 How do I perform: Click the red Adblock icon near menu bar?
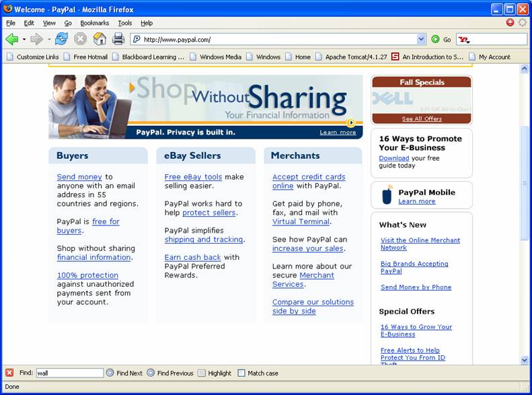click(x=510, y=22)
